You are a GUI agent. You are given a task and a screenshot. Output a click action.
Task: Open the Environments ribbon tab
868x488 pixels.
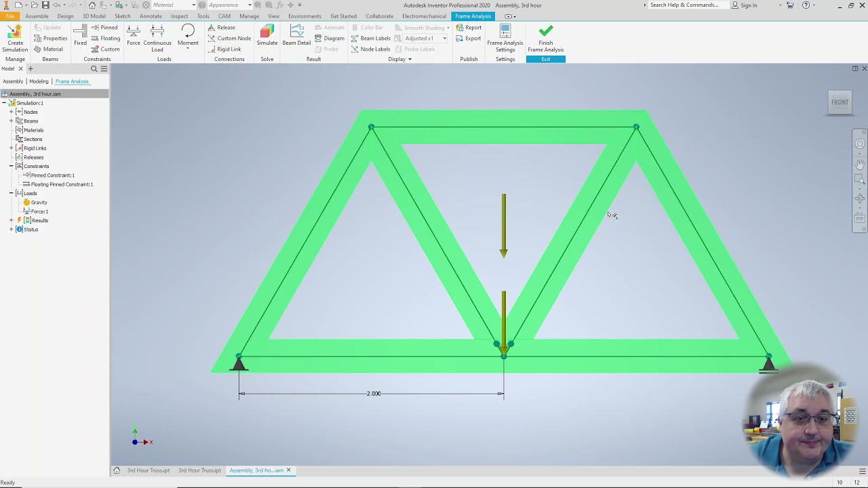[304, 16]
